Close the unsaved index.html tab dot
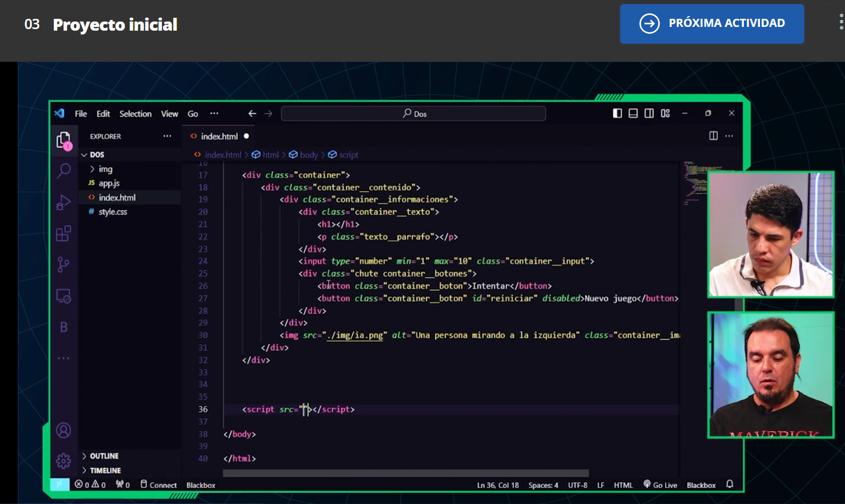 (246, 136)
